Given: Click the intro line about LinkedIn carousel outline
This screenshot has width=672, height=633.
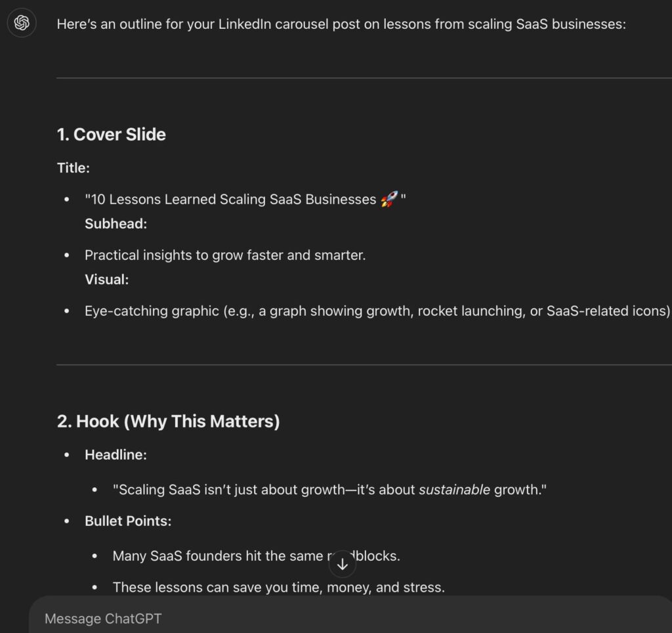Looking at the screenshot, I should (x=341, y=24).
